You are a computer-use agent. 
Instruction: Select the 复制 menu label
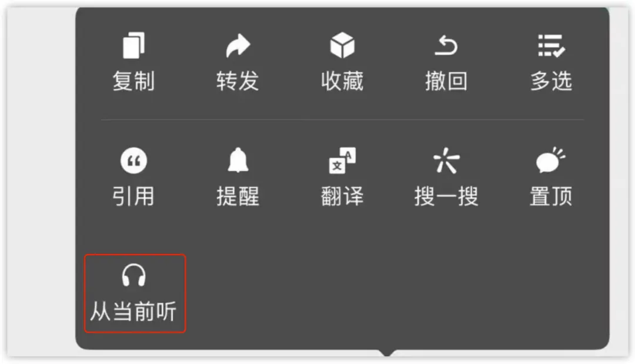[133, 81]
